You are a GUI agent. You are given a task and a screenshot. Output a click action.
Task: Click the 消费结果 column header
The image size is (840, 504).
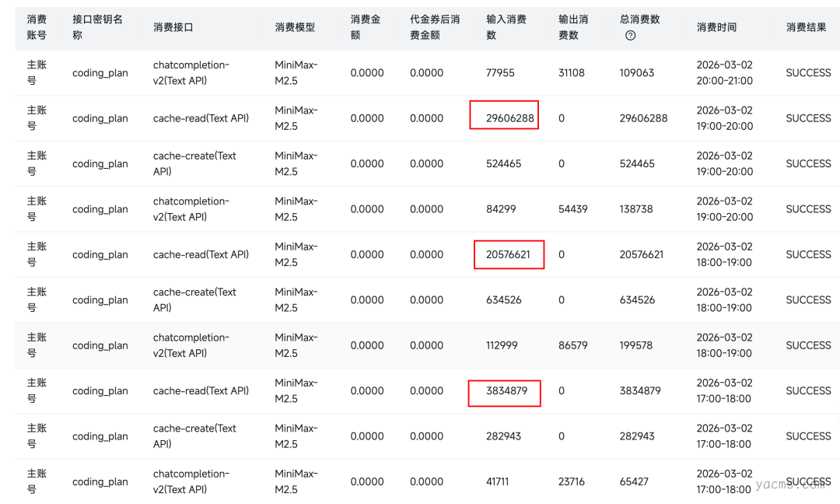[806, 27]
